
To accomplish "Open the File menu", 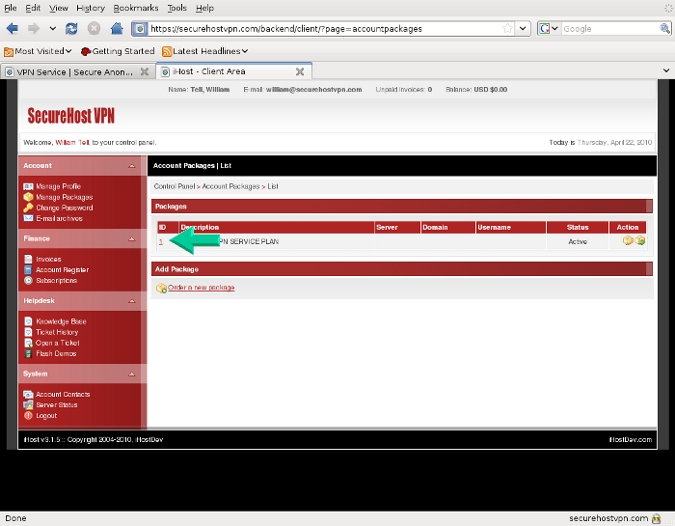I will 10,8.
